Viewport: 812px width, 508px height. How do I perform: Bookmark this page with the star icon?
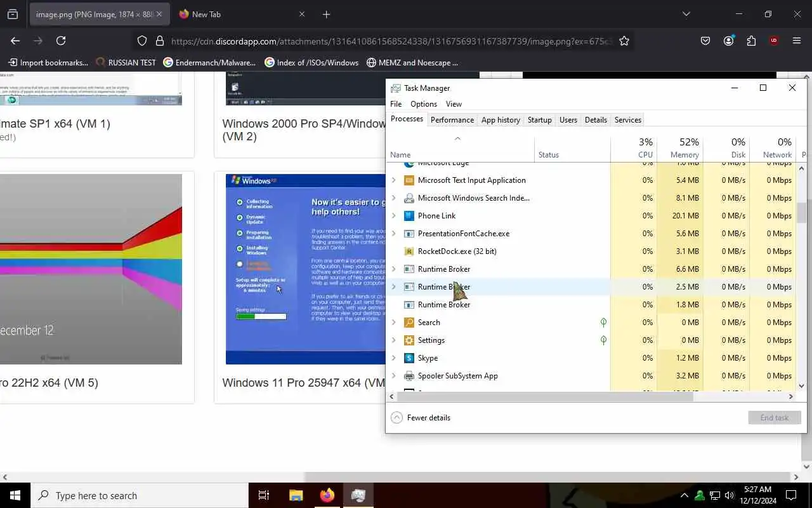624,41
